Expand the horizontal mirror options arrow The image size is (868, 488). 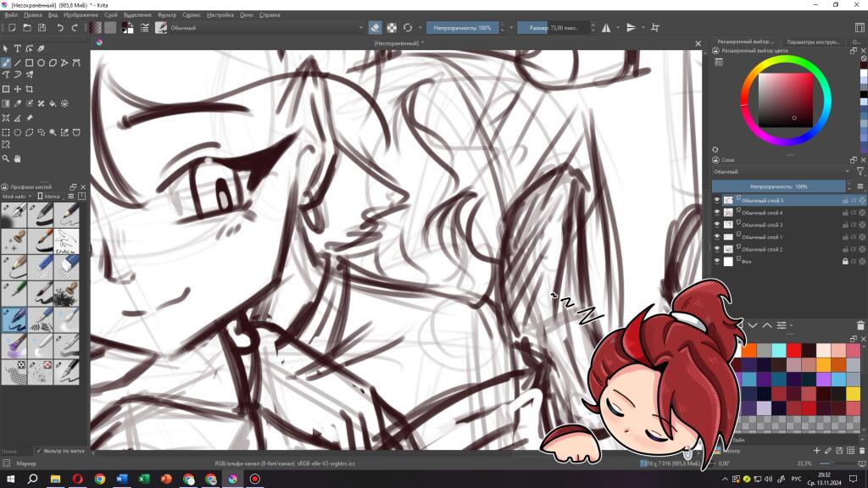coord(618,28)
